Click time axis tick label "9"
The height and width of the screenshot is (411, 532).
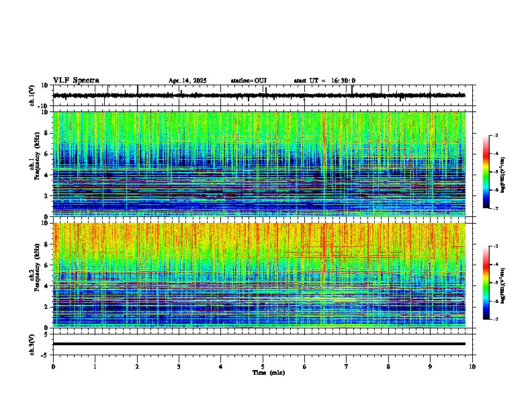[x=430, y=367]
